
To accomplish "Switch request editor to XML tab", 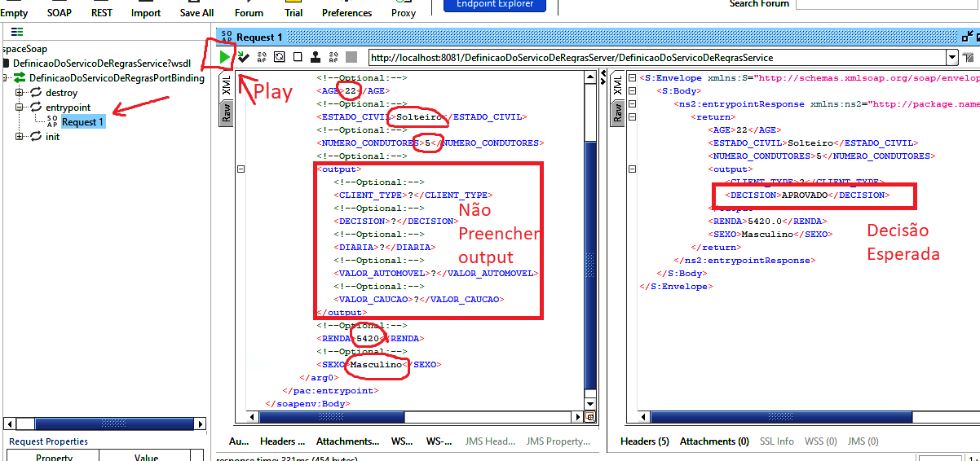I will coord(227,86).
